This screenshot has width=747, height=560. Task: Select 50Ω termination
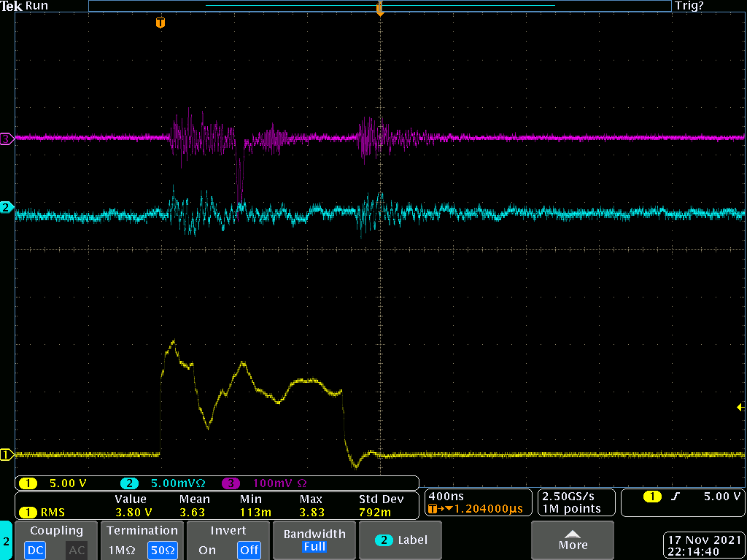162,550
